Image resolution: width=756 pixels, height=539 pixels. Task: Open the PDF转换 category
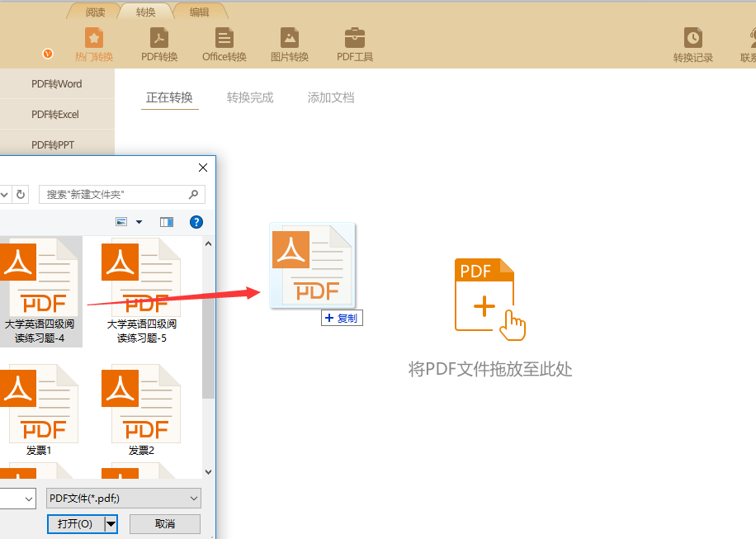159,45
